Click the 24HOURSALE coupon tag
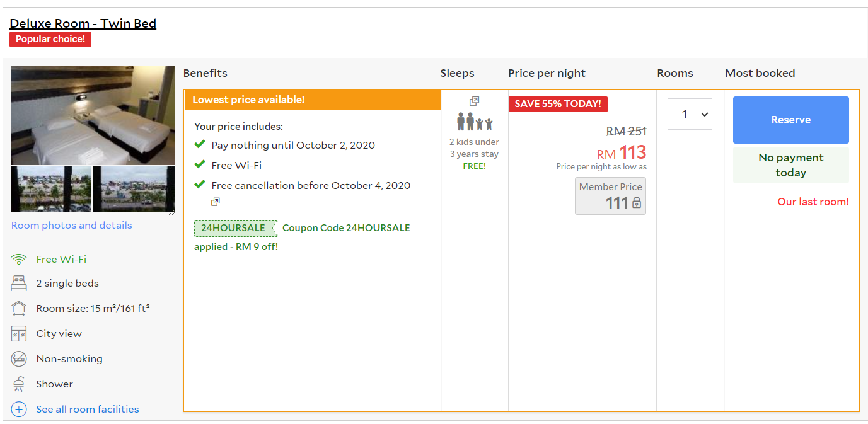 233,228
